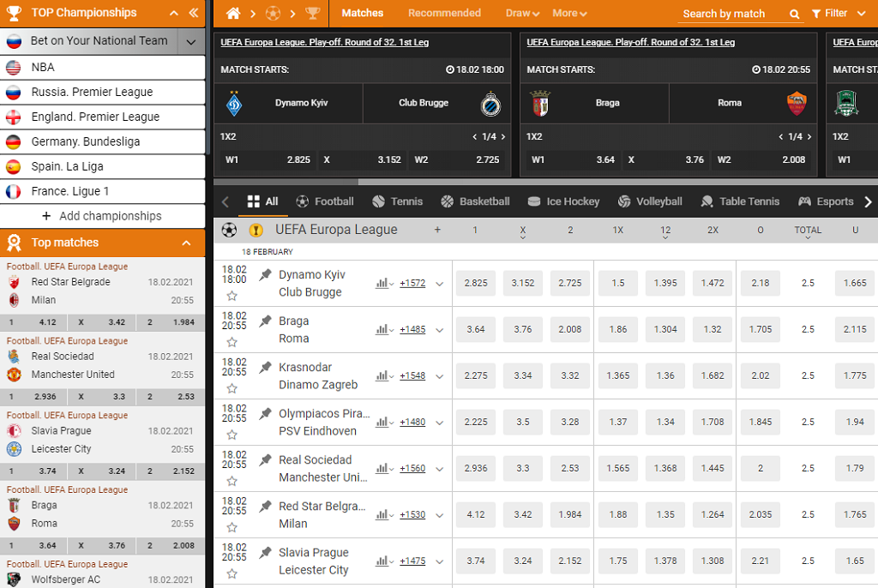The image size is (878, 588).
Task: Pin the Braga vs Roma match
Action: (x=266, y=321)
